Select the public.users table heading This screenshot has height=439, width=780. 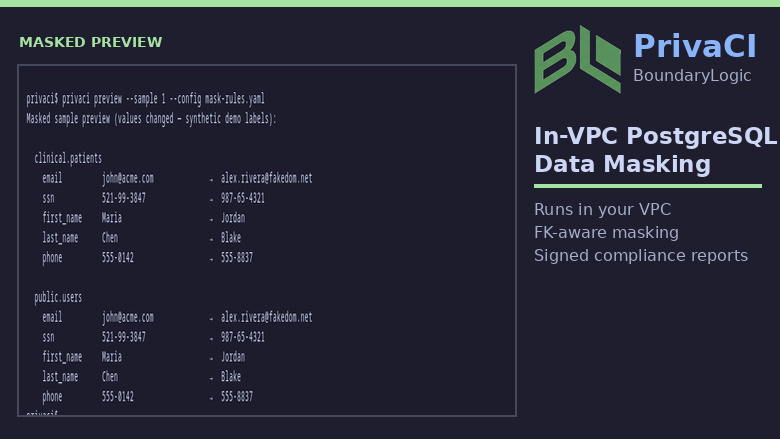click(58, 297)
